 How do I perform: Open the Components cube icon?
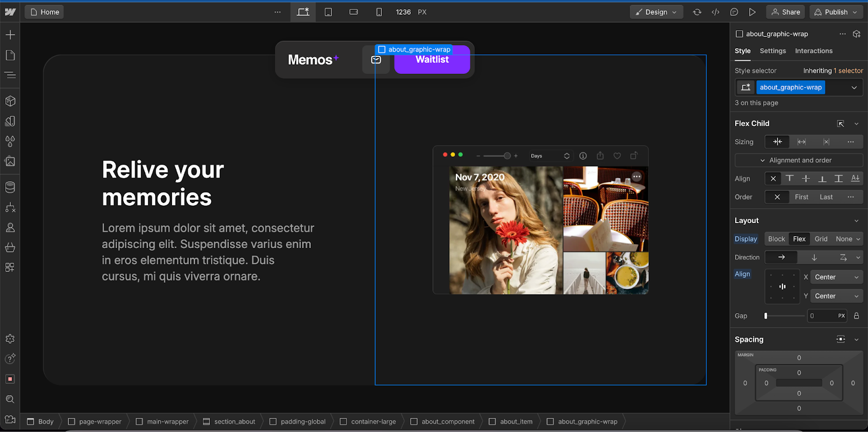point(10,101)
